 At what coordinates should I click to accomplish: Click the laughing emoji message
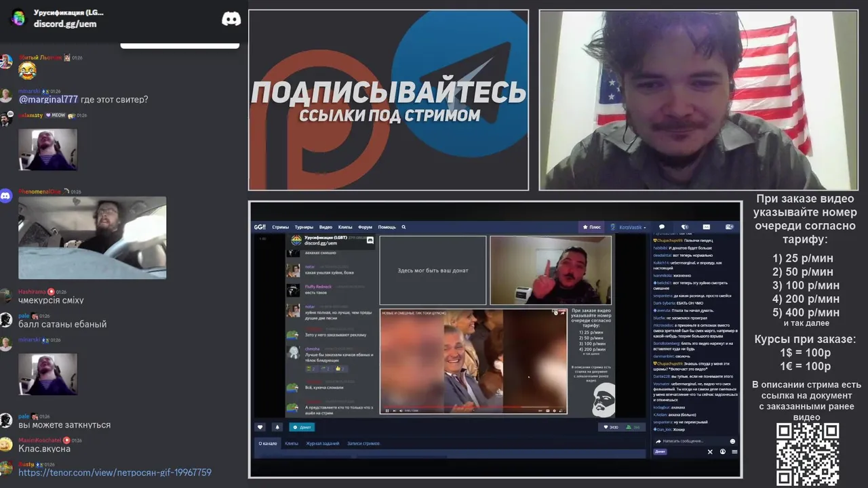(27, 70)
